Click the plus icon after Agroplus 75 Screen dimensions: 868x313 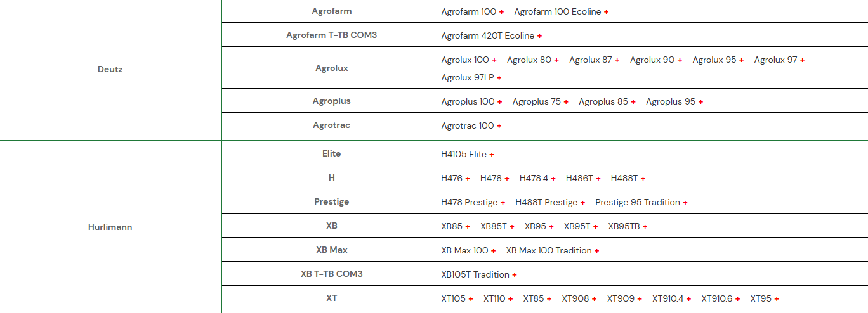pyautogui.click(x=566, y=102)
